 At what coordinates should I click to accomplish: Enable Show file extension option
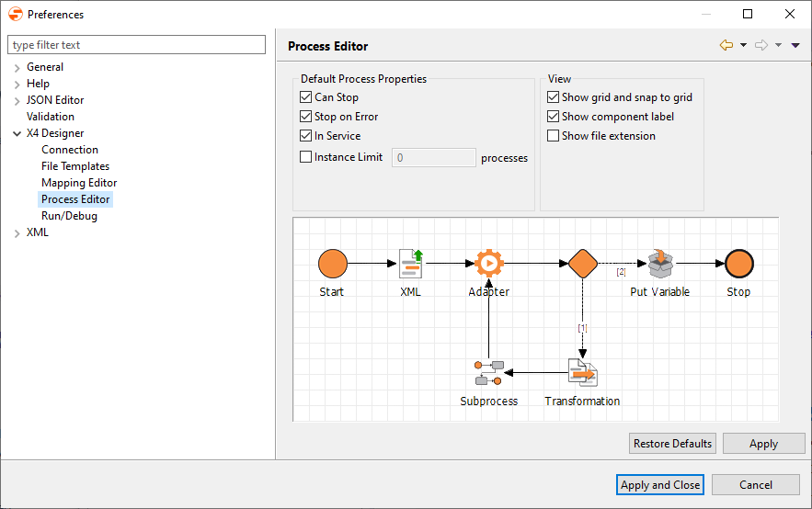click(553, 136)
